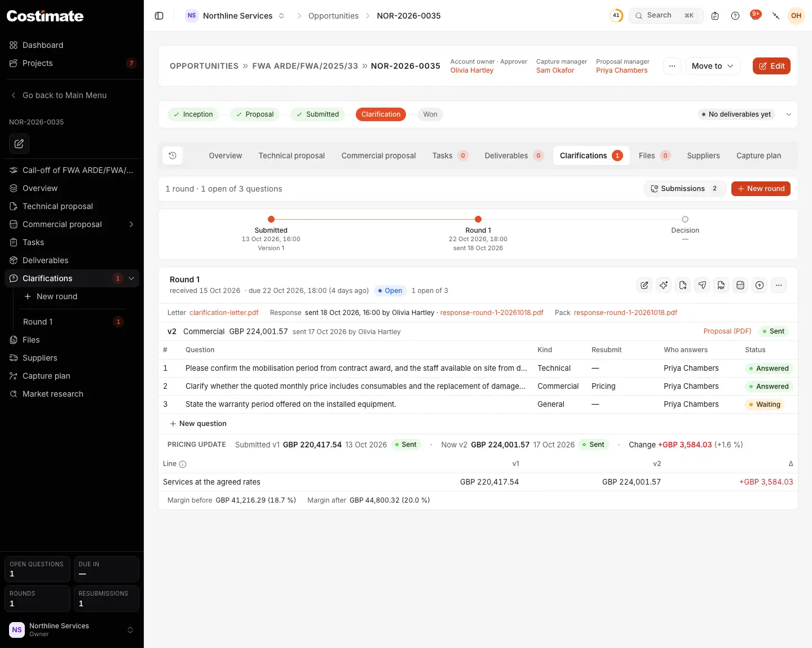Open the header ellipsis menu beside Move to

[672, 66]
